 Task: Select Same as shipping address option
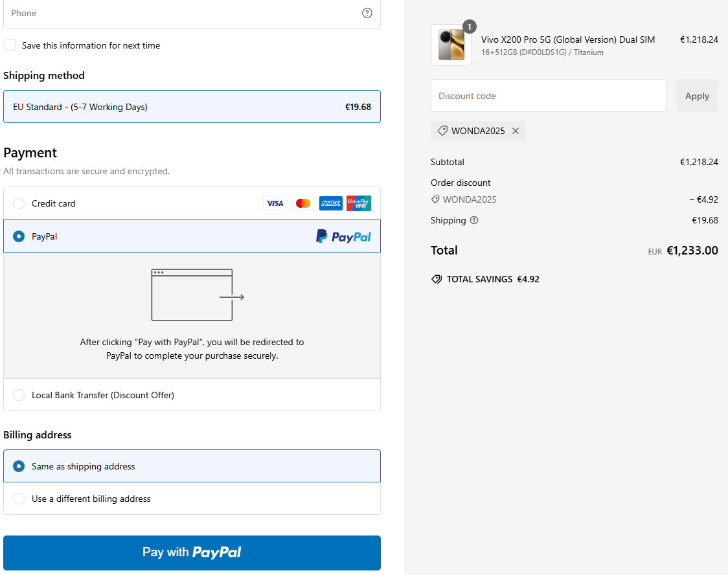tap(19, 466)
